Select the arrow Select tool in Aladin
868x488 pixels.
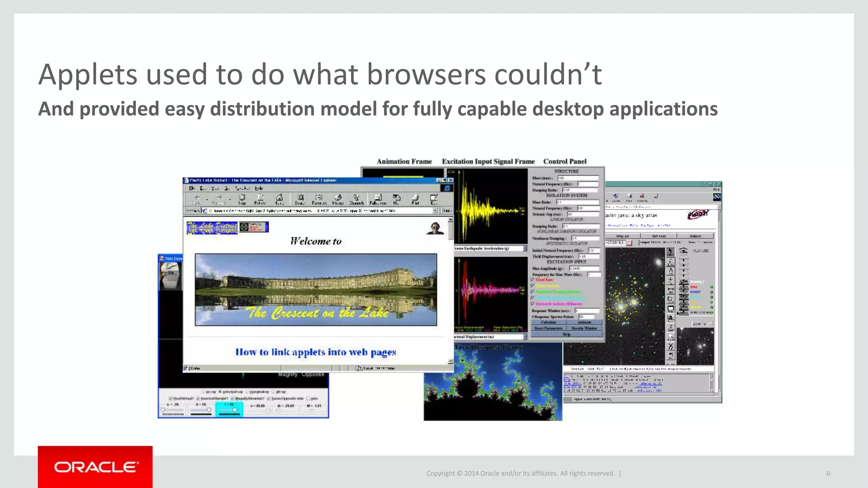click(x=670, y=252)
